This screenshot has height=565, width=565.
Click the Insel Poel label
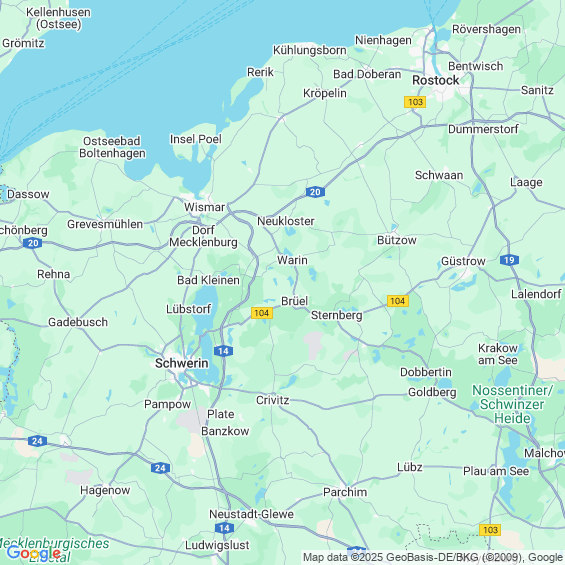(x=196, y=139)
